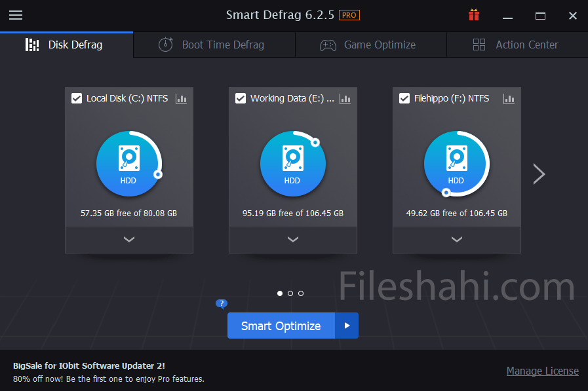
Task: Show next disks with right arrow
Action: click(539, 174)
